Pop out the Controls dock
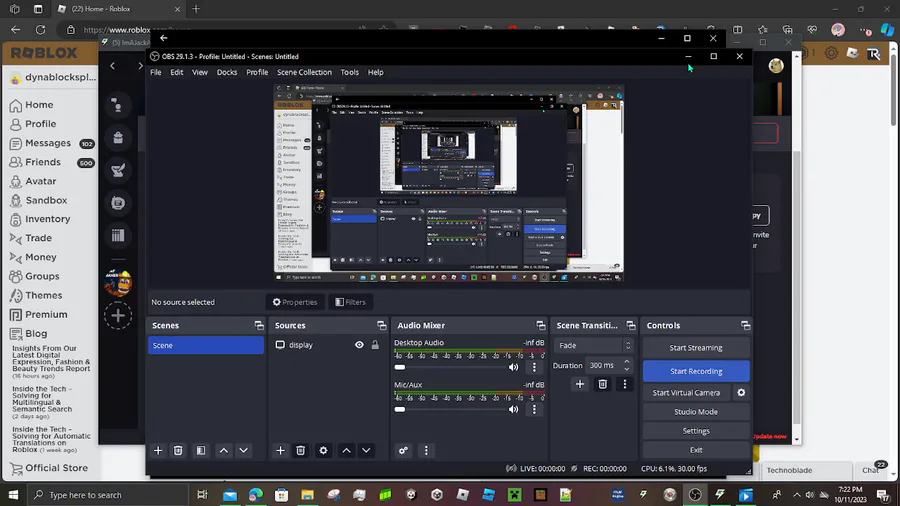The width and height of the screenshot is (900, 506). pos(745,325)
